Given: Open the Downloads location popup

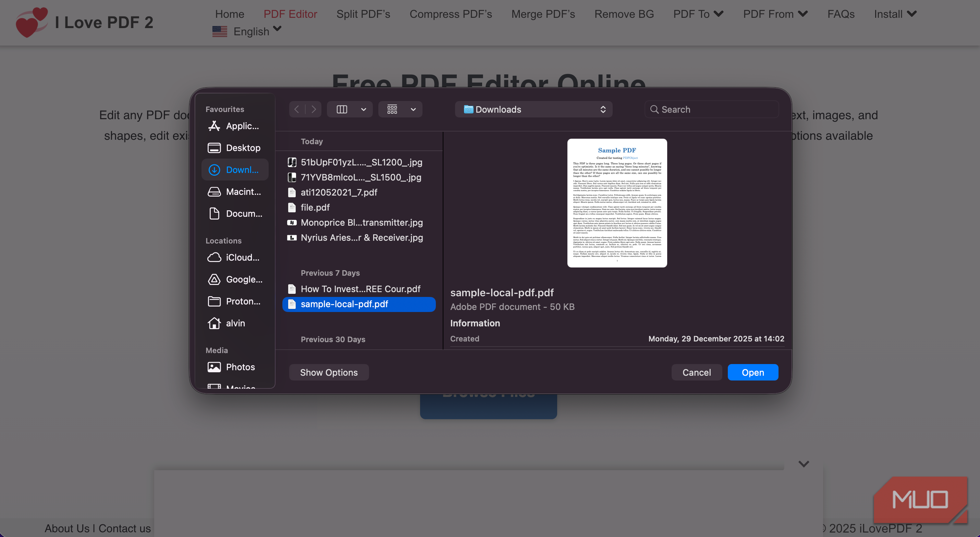Looking at the screenshot, I should pyautogui.click(x=534, y=110).
